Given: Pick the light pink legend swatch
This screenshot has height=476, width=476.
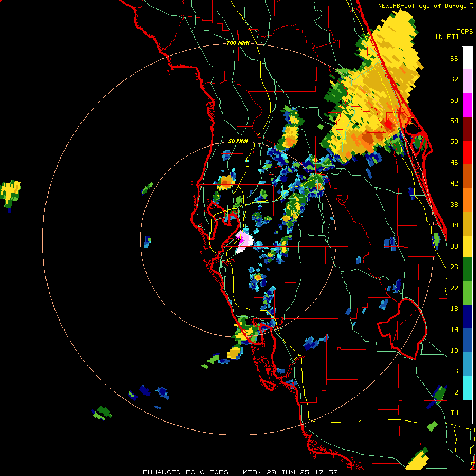Looking at the screenshot, I should [x=467, y=81].
